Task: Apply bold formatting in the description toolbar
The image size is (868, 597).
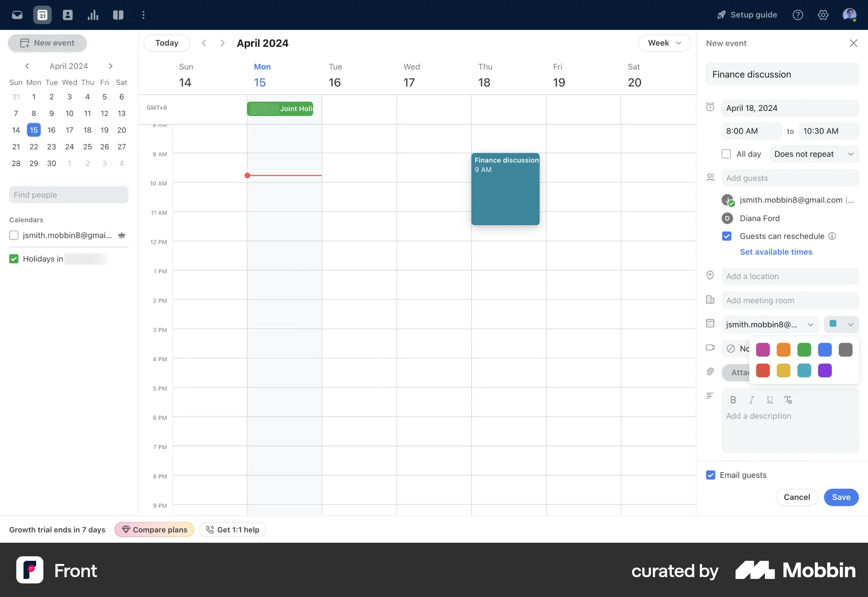Action: pyautogui.click(x=733, y=400)
